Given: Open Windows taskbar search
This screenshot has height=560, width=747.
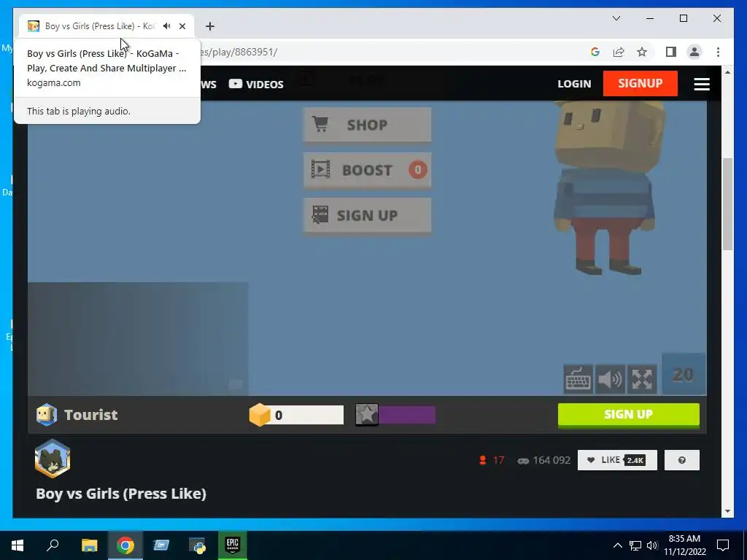Looking at the screenshot, I should point(53,545).
